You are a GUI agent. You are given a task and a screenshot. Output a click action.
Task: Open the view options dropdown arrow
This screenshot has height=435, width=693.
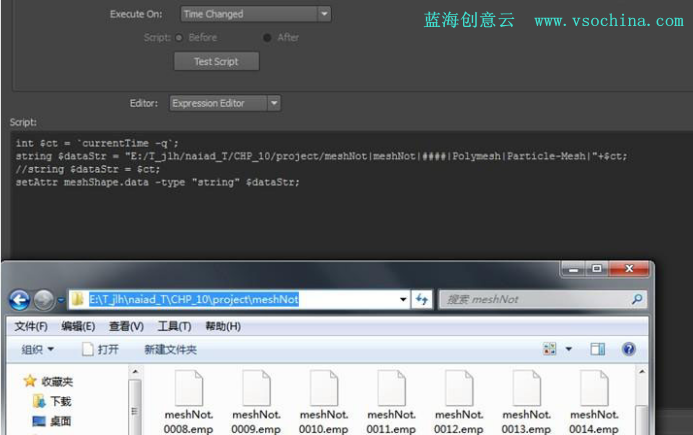pos(569,349)
